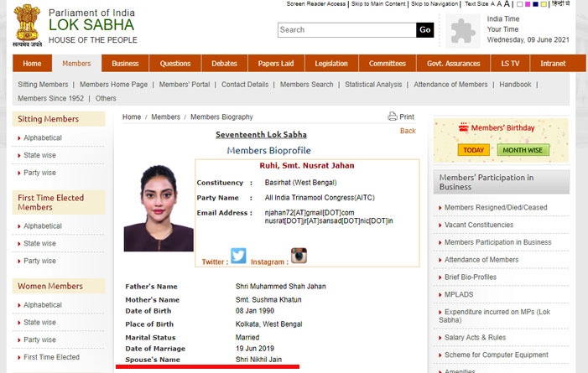Click the Handbook submenu link

coord(515,85)
